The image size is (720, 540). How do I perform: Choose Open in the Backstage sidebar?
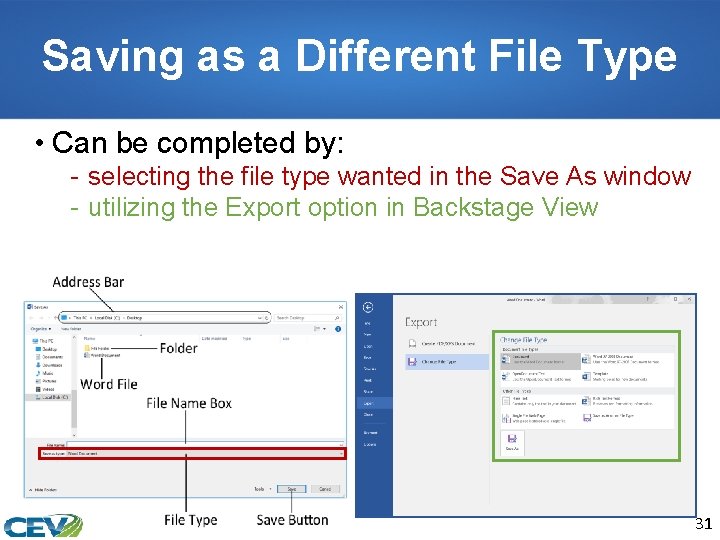368,346
